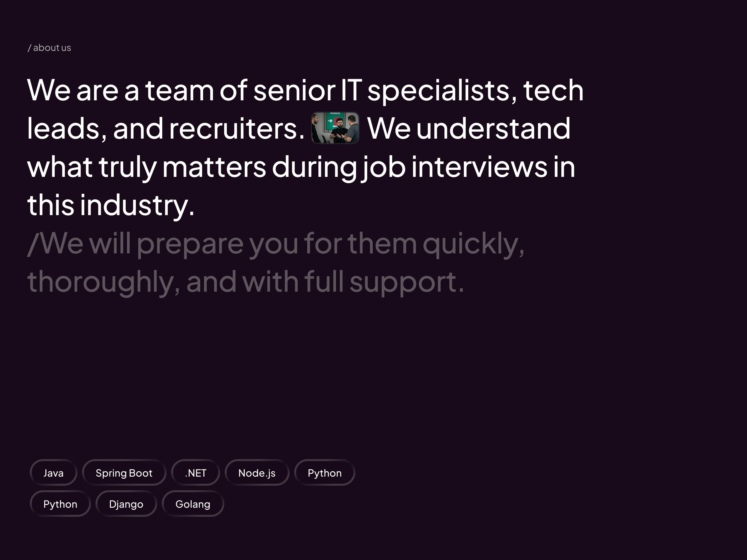
Task: Choose the .NET technology pill
Action: click(196, 472)
